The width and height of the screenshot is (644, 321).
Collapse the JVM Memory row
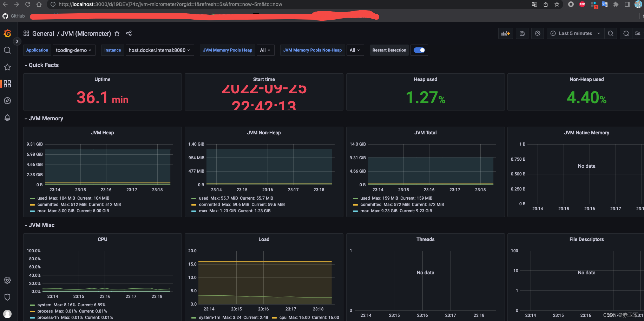(x=44, y=119)
